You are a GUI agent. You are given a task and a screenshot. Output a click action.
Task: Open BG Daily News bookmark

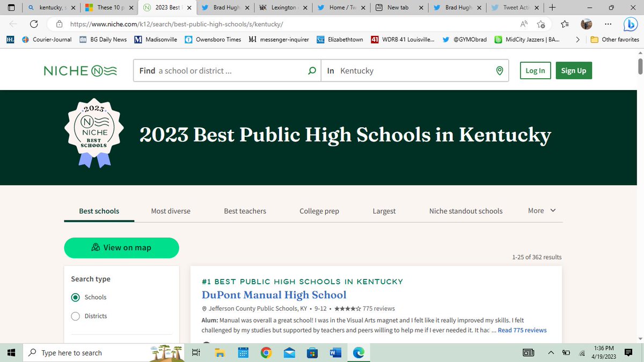(103, 39)
